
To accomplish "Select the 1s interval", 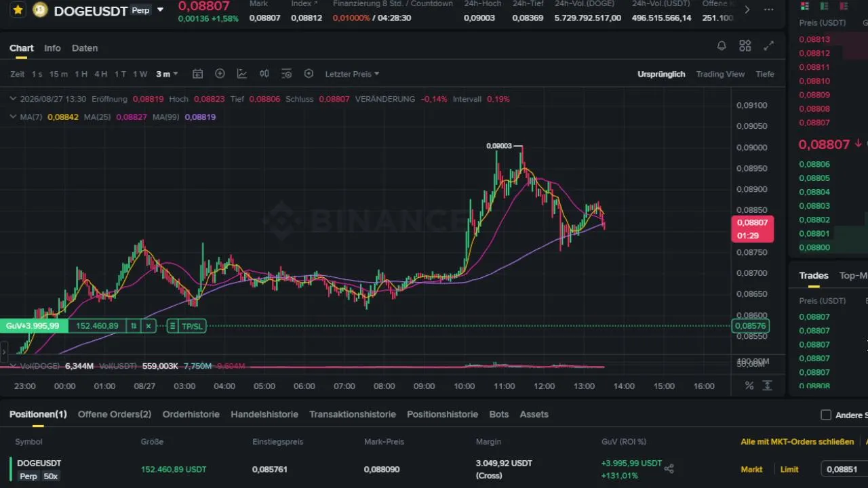I will coord(37,74).
